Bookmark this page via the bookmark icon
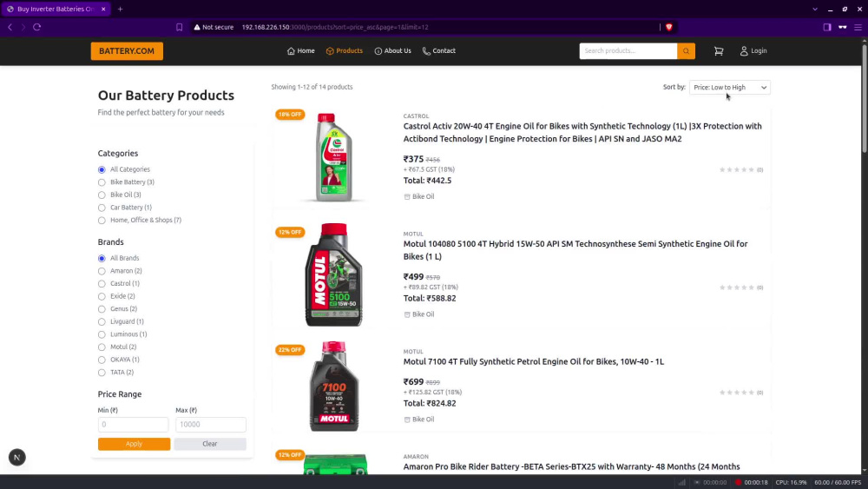 coord(180,27)
